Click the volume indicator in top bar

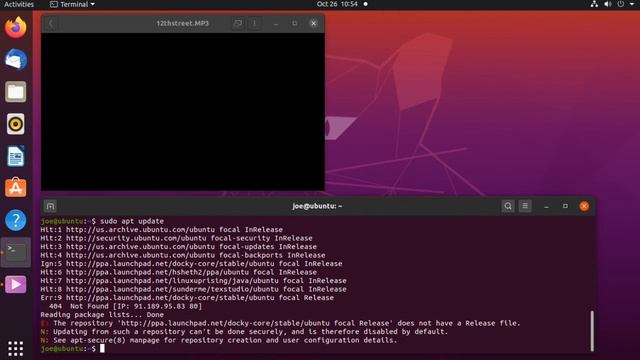[x=607, y=4]
